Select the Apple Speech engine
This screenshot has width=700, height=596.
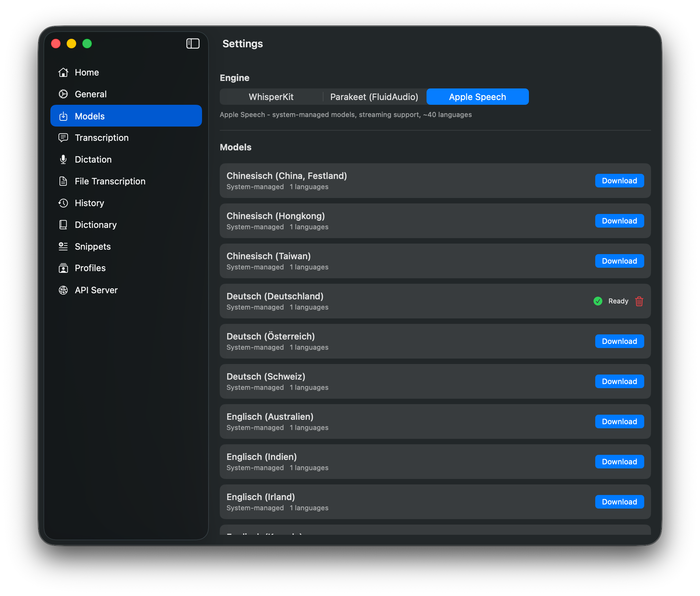(477, 97)
